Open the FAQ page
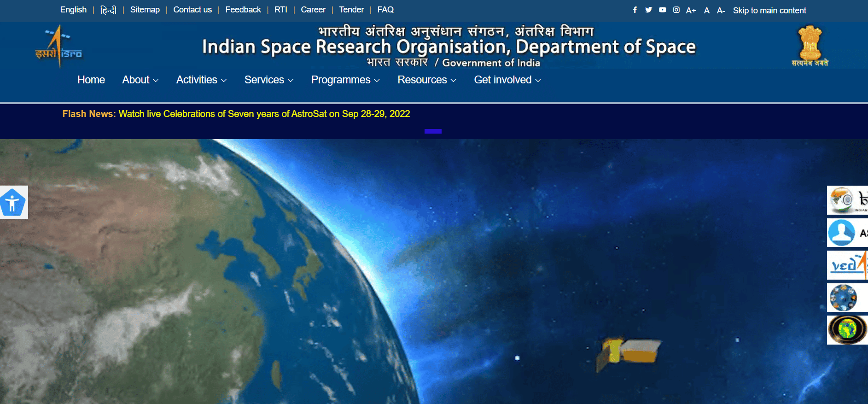868x404 pixels. (x=385, y=10)
